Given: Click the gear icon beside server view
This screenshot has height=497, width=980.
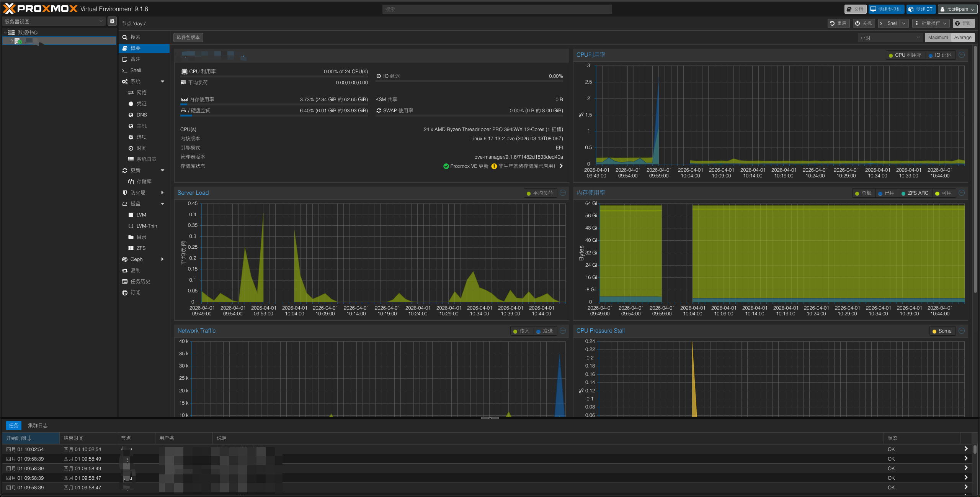Looking at the screenshot, I should [x=112, y=21].
